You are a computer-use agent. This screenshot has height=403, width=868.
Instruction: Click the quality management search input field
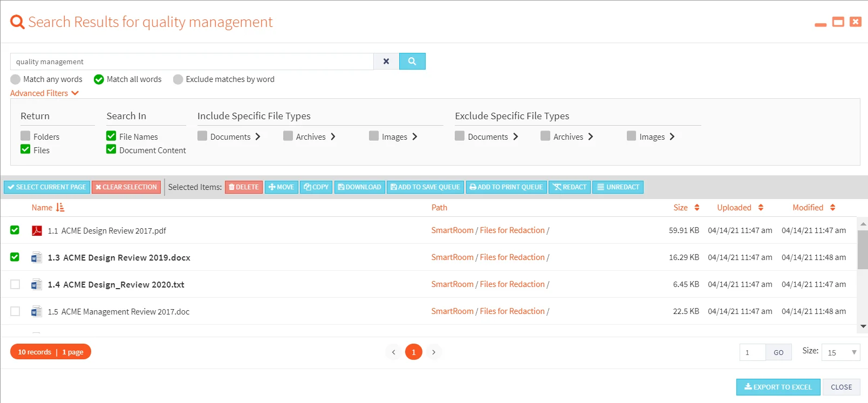tap(192, 62)
